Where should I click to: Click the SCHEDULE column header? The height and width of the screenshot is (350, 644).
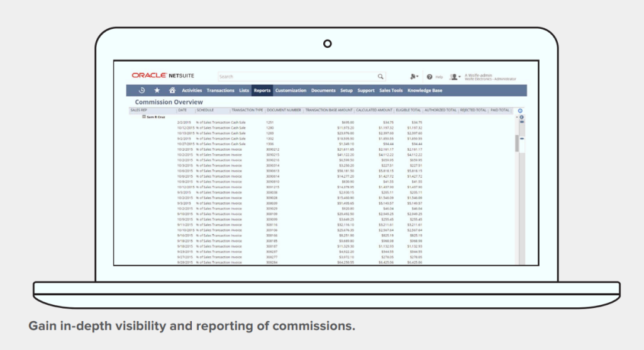[205, 110]
